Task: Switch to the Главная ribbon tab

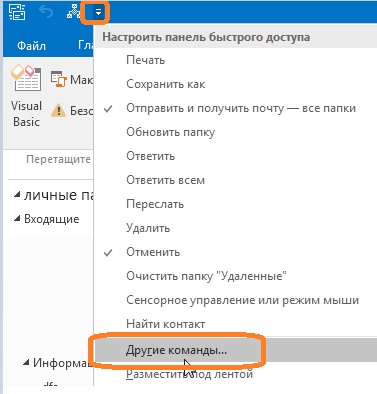Action: 85,45
